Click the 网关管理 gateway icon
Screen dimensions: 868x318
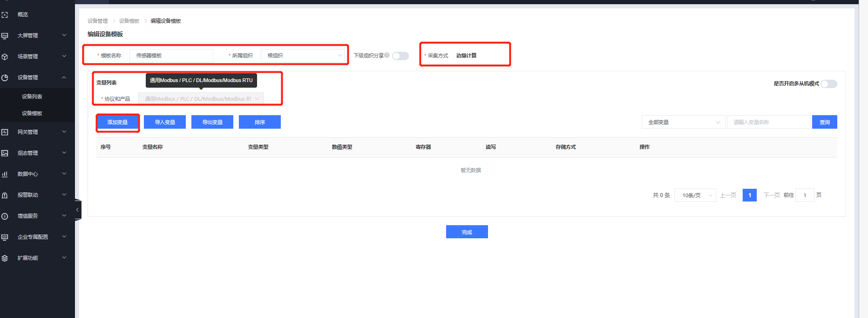click(5, 132)
